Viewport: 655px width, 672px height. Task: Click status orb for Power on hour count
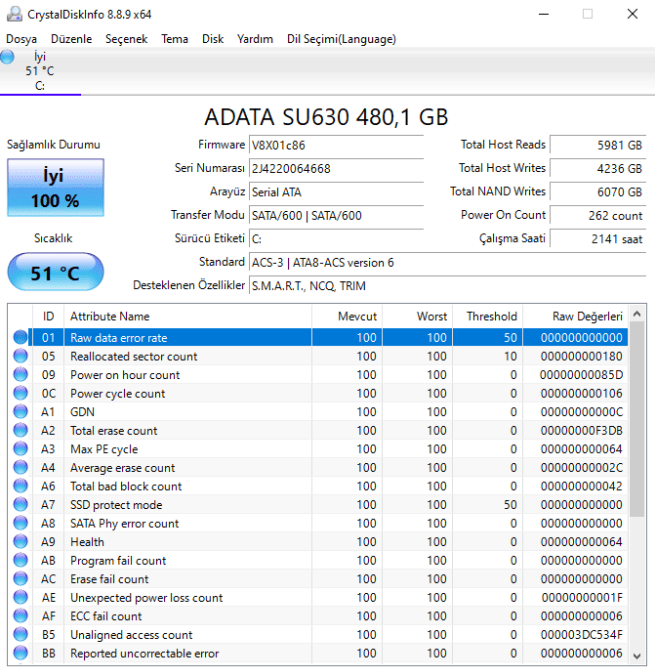click(20, 375)
